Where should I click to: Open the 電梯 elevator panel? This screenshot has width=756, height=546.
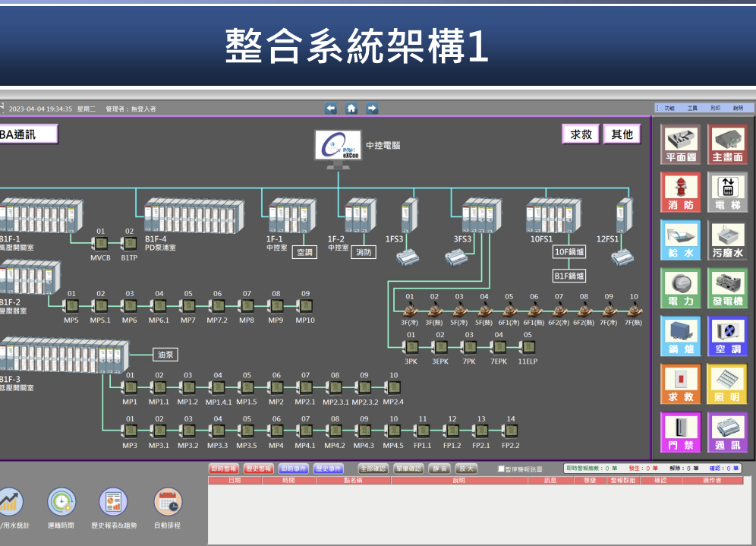click(727, 191)
